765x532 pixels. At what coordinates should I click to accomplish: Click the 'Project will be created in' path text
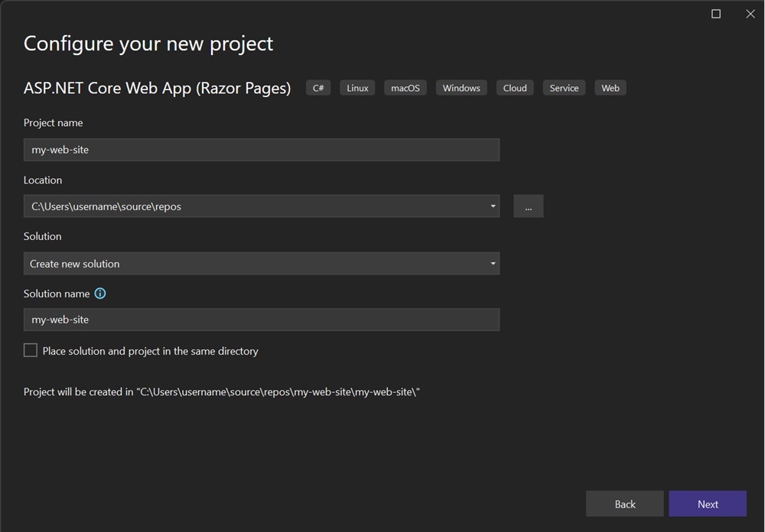coord(222,392)
